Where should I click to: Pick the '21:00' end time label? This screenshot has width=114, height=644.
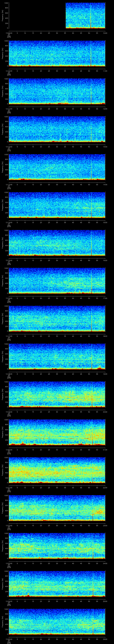click(x=105, y=450)
